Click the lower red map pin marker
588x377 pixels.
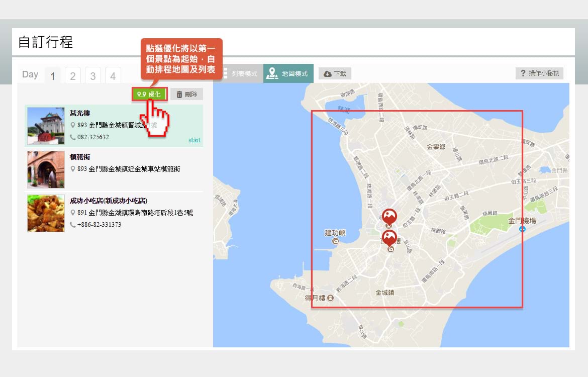(389, 237)
